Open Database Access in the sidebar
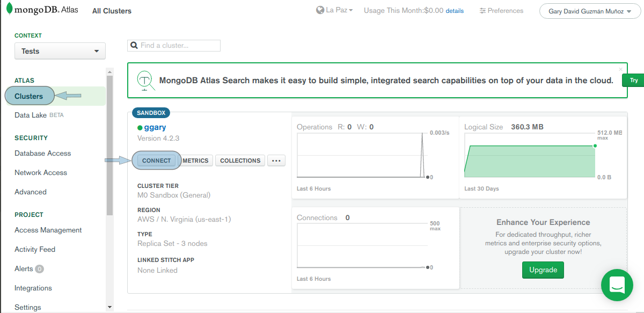 click(43, 153)
